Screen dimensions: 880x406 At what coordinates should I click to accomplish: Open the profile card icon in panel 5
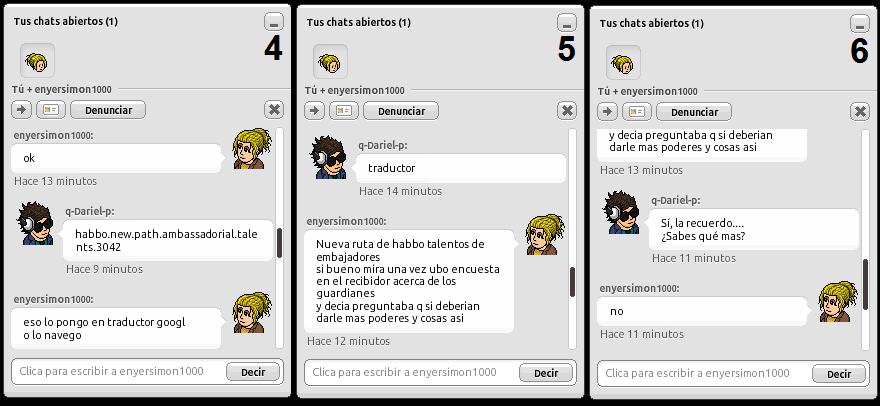coord(344,111)
